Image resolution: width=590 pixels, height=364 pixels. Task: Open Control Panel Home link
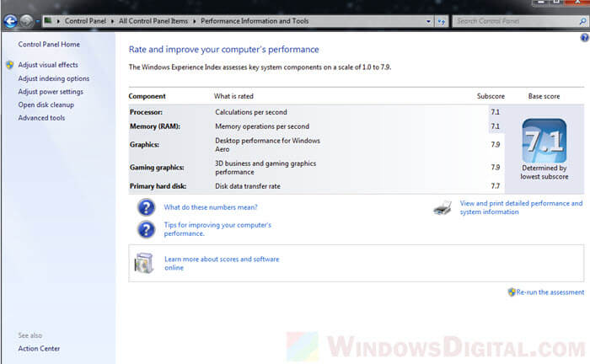(49, 45)
